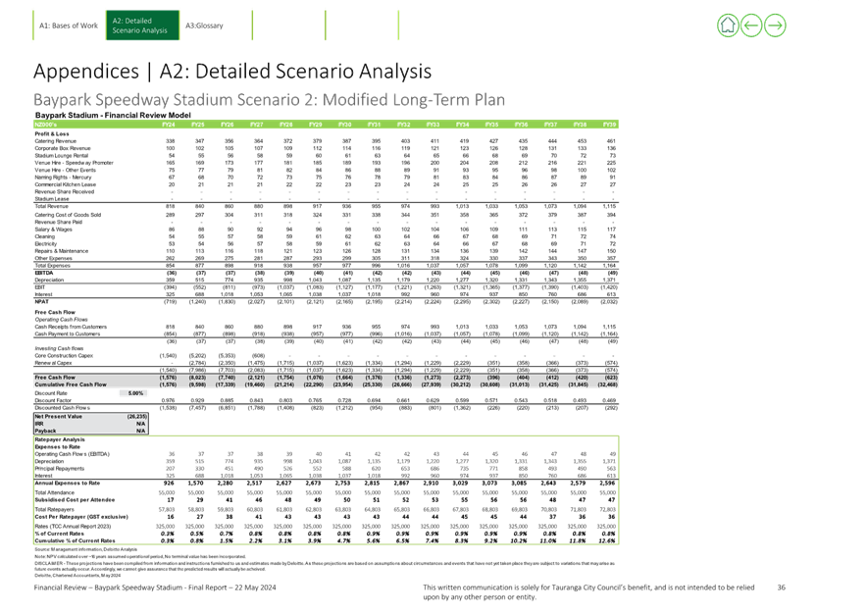Click the 'Catering Revenue' row label
This screenshot has height=614, width=868.
tap(55, 141)
